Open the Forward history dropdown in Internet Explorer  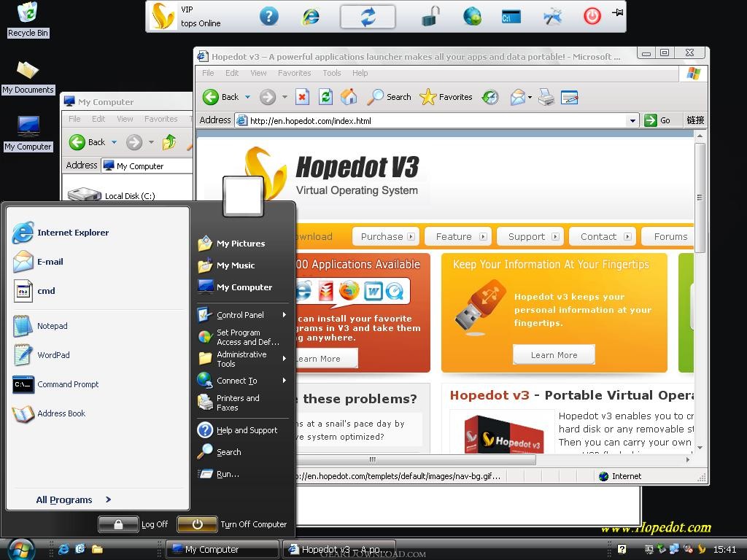(285, 97)
